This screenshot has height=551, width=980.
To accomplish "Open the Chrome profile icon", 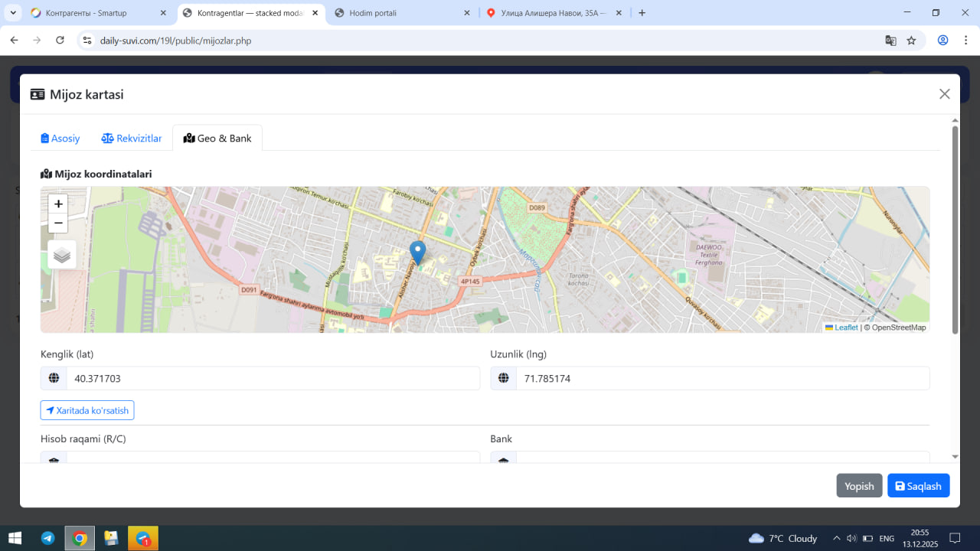I will (x=943, y=41).
